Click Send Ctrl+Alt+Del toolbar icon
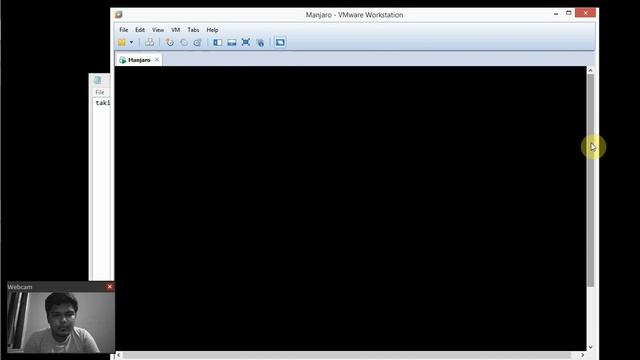Screen dimensions: 640x360 149,42
